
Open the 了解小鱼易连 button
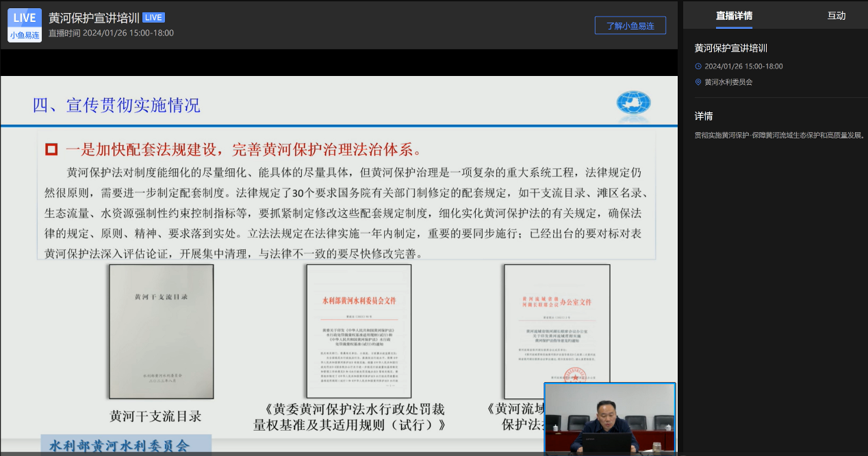[x=630, y=26]
